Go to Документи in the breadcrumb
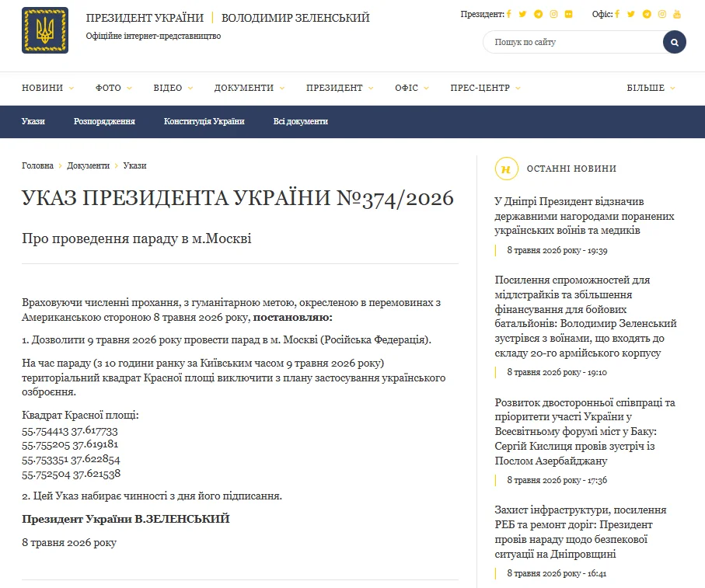The height and width of the screenshot is (588, 705). pos(88,165)
